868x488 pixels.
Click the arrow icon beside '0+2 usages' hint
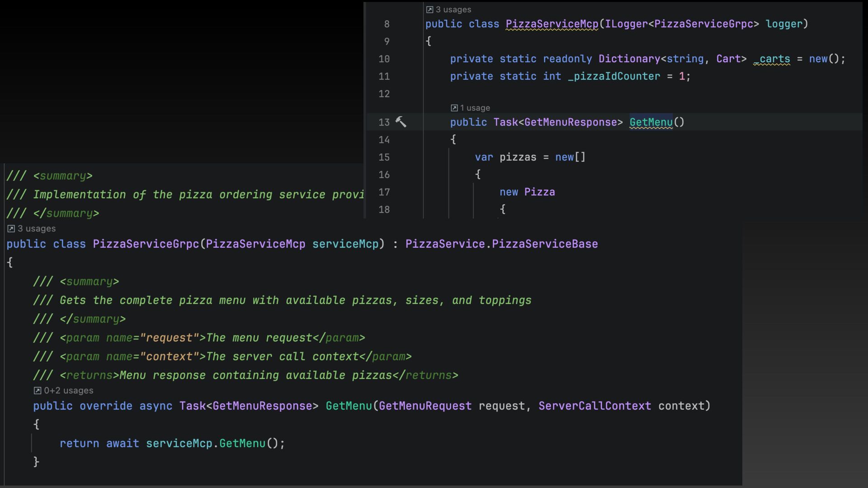(x=38, y=390)
